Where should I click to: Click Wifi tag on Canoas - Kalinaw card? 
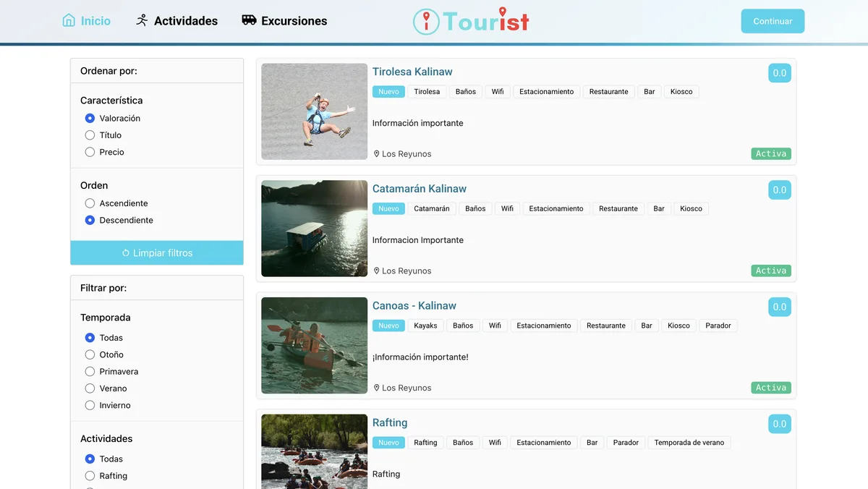(x=495, y=326)
